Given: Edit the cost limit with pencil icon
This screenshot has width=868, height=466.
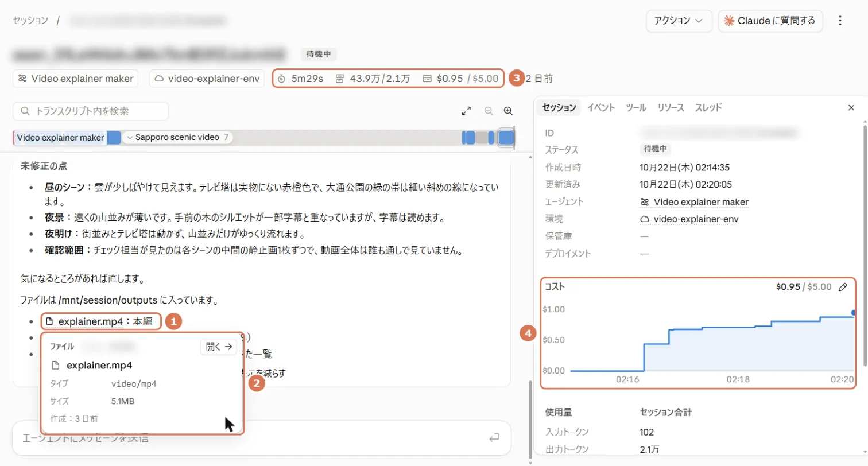Looking at the screenshot, I should 843,287.
